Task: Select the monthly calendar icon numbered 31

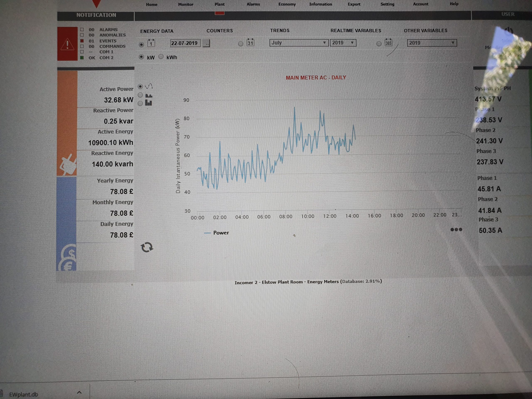Action: [x=250, y=42]
